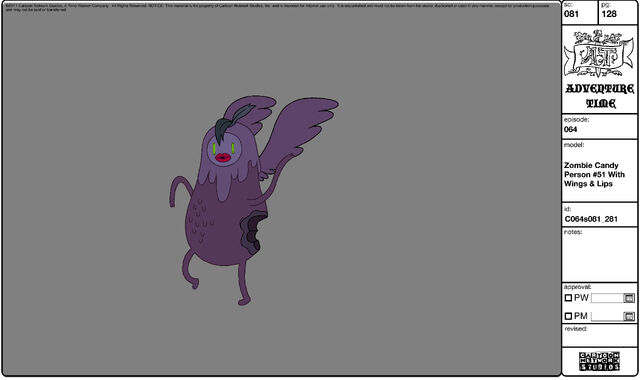640x380 pixels.
Task: Click the 'notes:' label
Action: [573, 232]
